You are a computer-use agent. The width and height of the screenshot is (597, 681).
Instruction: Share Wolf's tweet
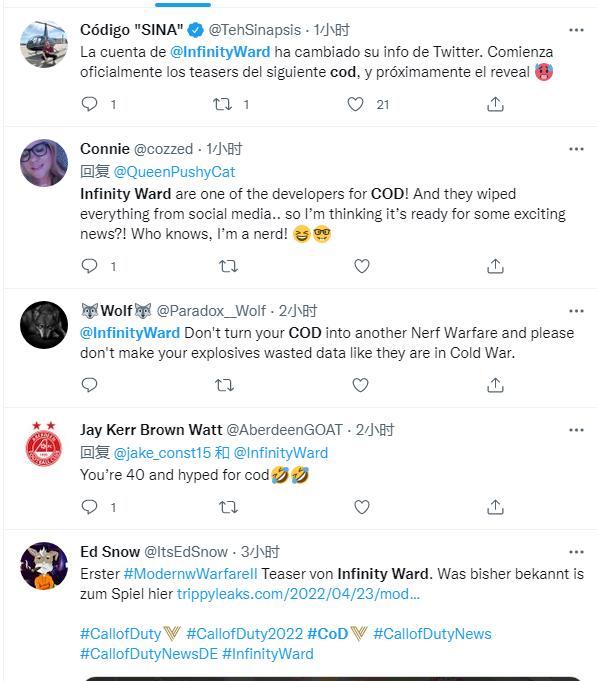pyautogui.click(x=495, y=385)
